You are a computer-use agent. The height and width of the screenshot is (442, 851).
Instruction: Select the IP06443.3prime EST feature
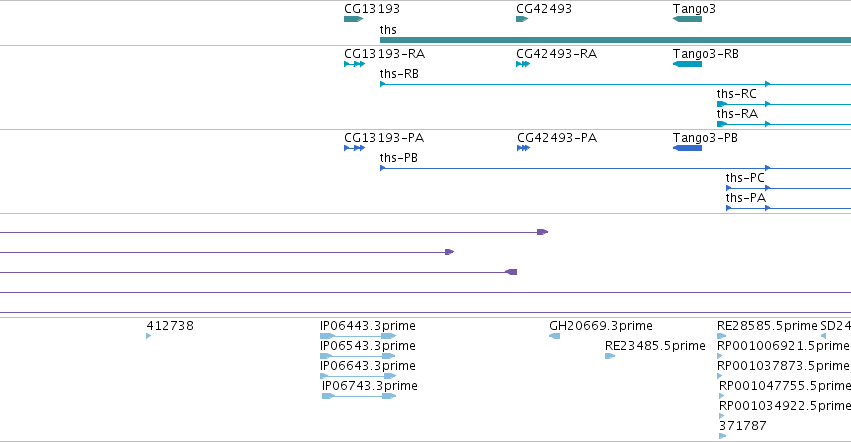(x=358, y=336)
